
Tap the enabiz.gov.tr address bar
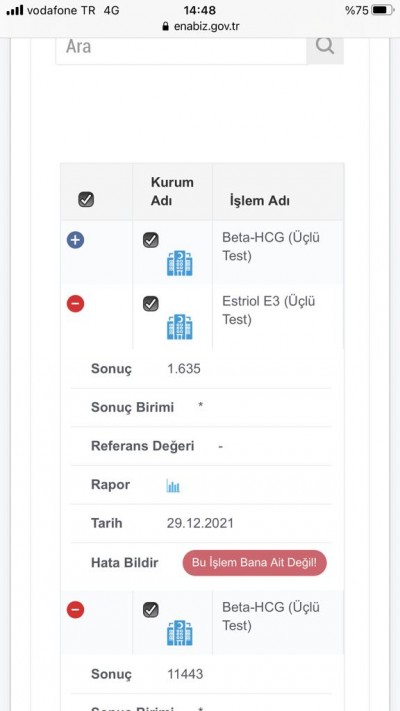click(x=200, y=26)
